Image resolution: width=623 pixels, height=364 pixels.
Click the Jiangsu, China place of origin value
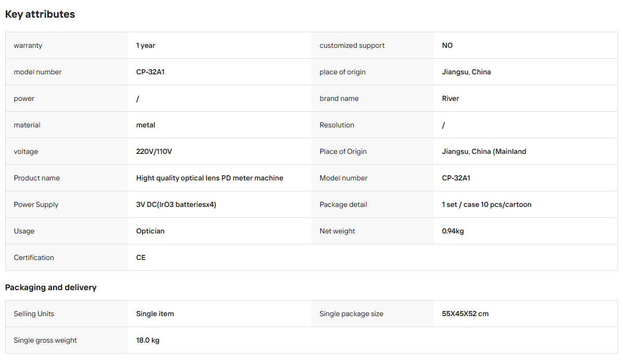pyautogui.click(x=466, y=72)
